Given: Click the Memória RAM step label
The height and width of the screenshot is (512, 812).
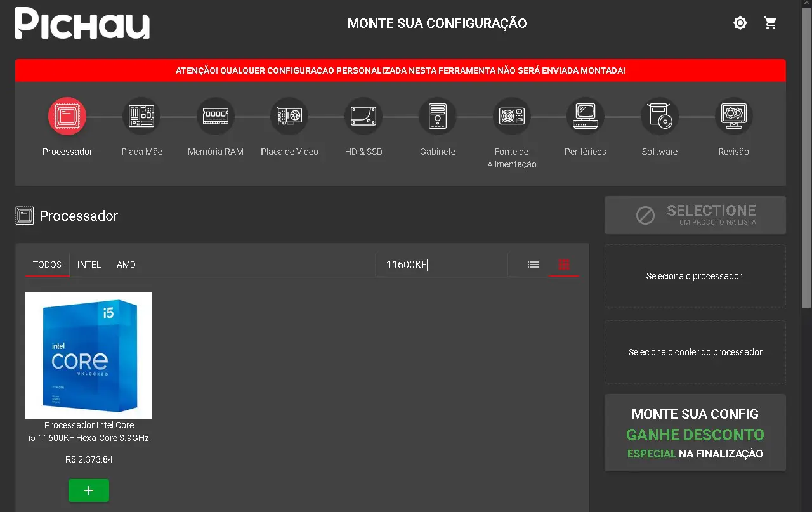Looking at the screenshot, I should [x=216, y=152].
